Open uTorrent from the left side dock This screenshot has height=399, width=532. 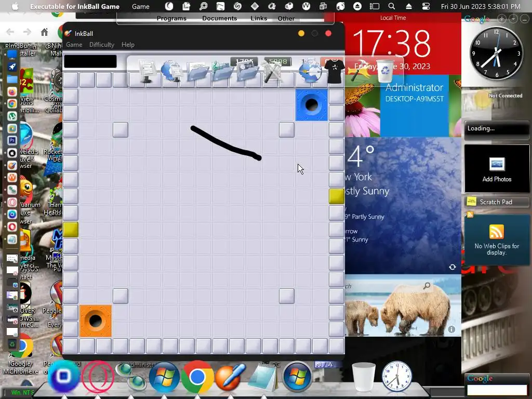[x=12, y=116]
